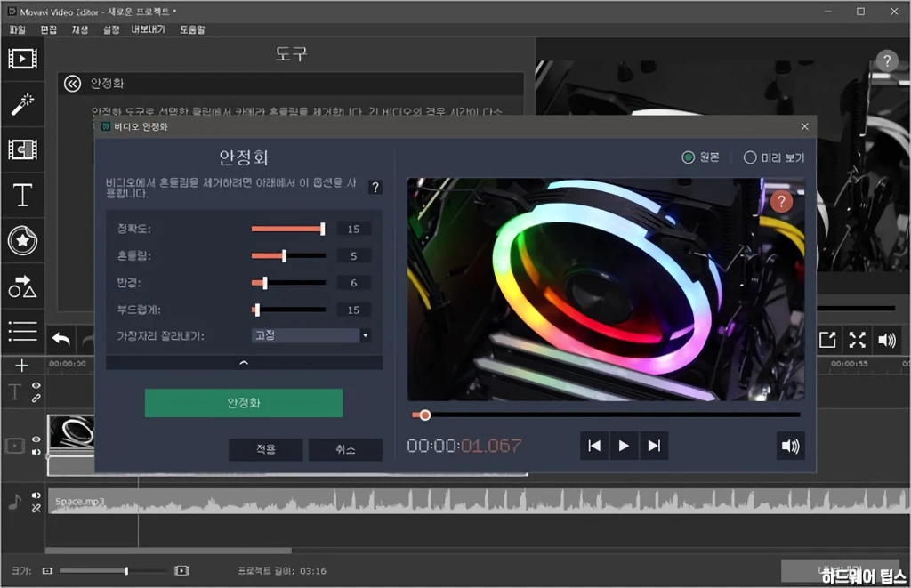The height and width of the screenshot is (588, 911).
Task: Click the dialog volume speaker icon
Action: click(x=790, y=446)
